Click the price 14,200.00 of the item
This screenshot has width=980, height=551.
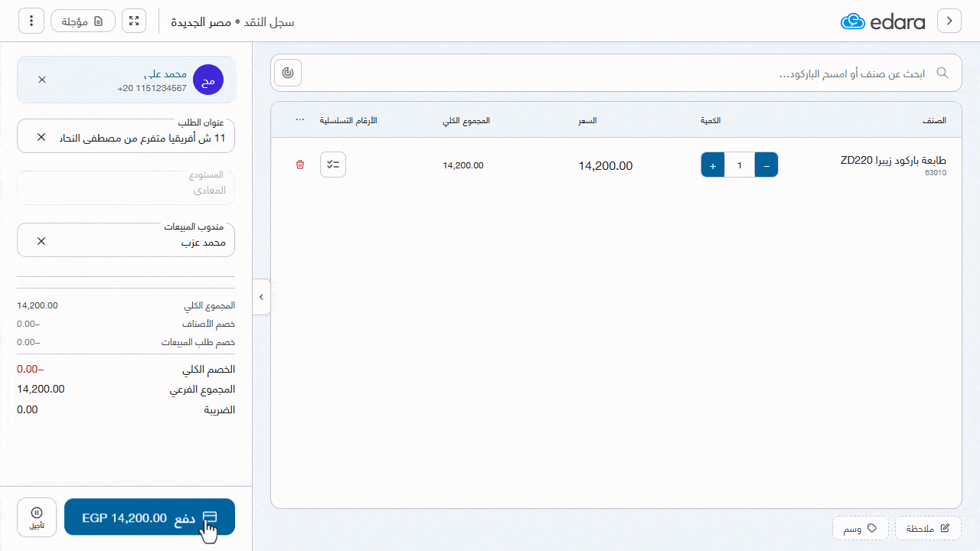pyautogui.click(x=606, y=165)
